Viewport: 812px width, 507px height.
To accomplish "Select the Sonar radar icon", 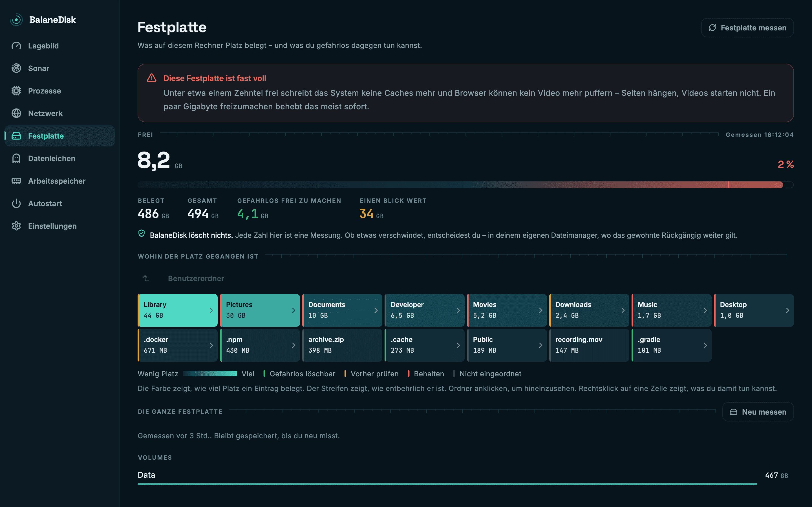I will tap(16, 68).
